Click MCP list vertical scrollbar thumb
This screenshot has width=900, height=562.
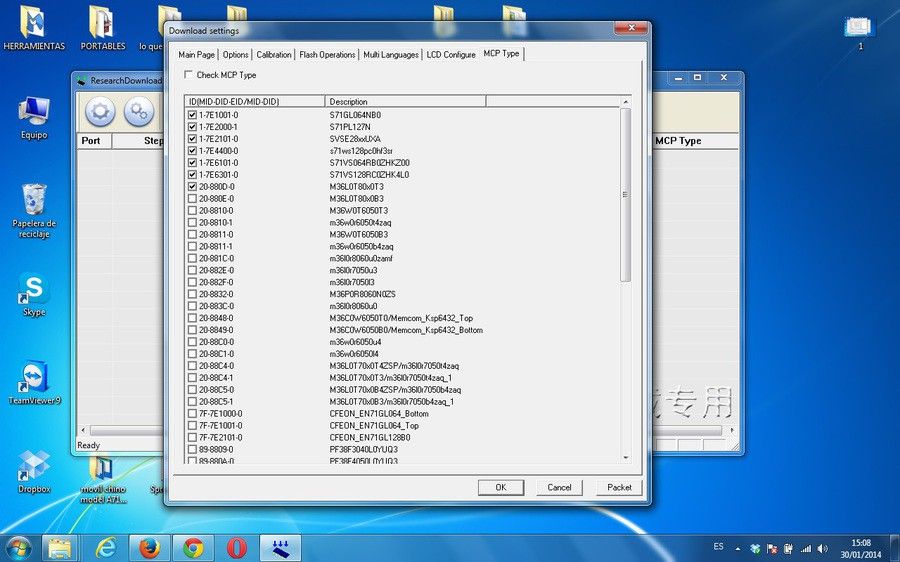pyautogui.click(x=626, y=195)
